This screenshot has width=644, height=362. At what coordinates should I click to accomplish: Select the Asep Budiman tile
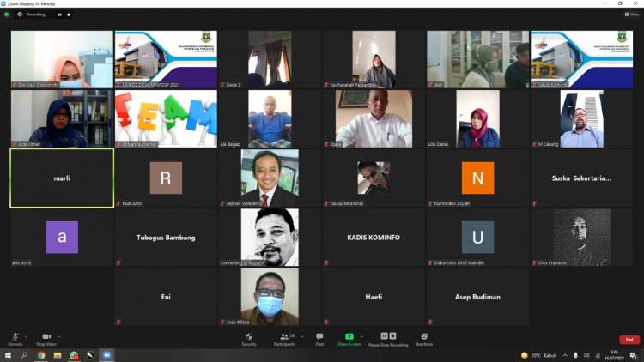(x=477, y=297)
